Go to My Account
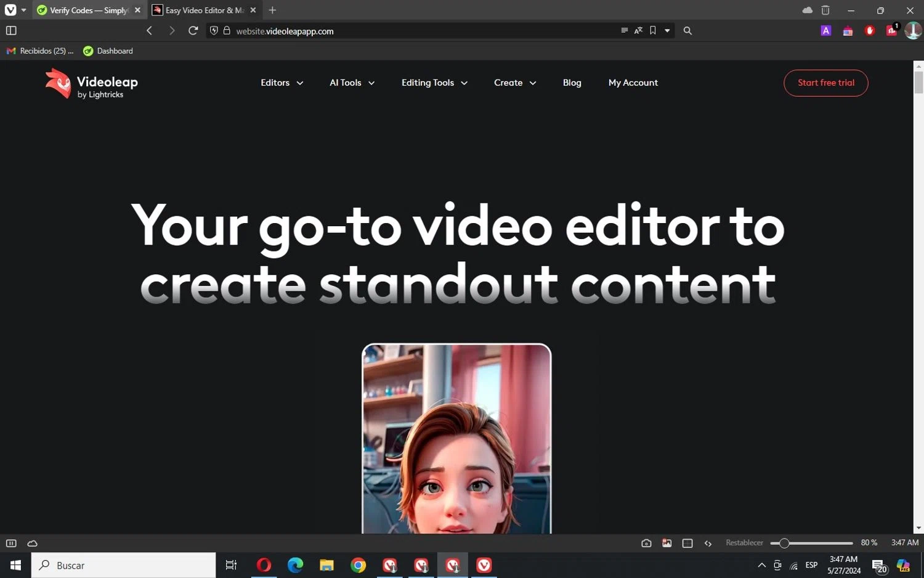 coord(633,83)
